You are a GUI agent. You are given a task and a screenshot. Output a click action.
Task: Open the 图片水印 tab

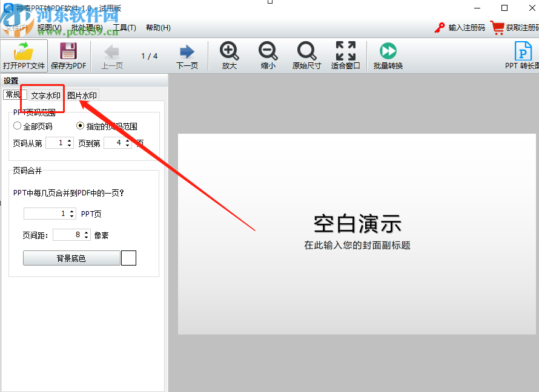coord(82,96)
